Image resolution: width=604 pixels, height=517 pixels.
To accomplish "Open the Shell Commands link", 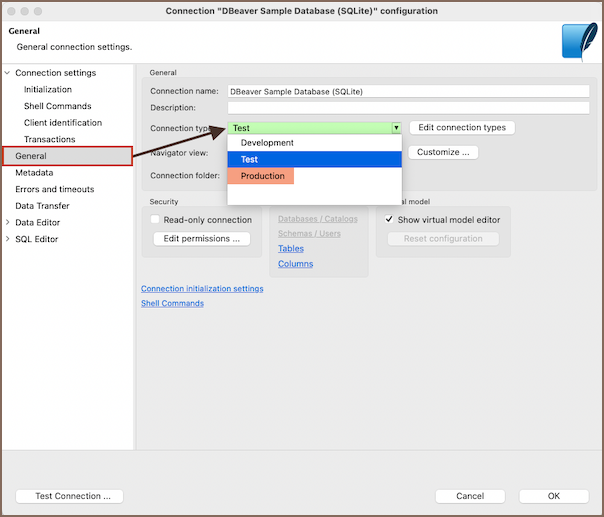I will (172, 303).
